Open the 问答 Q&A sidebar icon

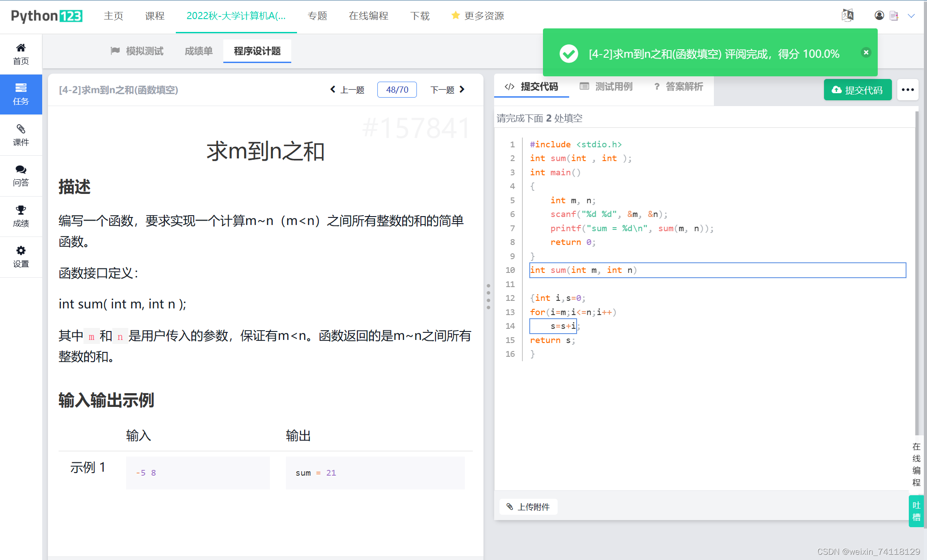point(20,176)
